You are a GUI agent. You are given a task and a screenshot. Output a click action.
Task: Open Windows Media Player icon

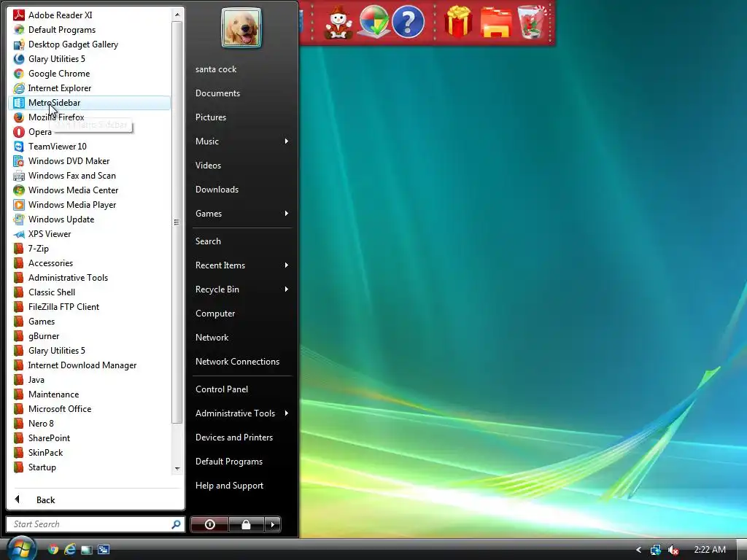[18, 205]
